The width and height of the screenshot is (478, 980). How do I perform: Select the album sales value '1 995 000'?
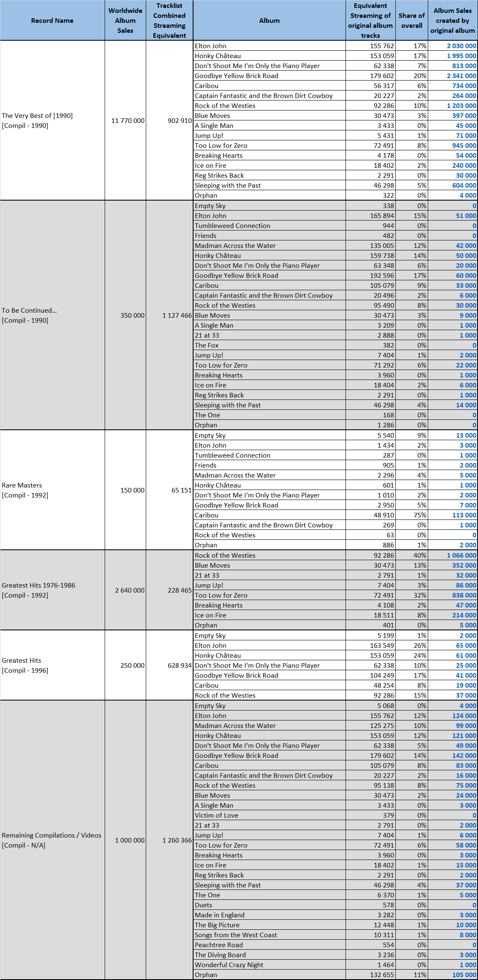pyautogui.click(x=462, y=56)
